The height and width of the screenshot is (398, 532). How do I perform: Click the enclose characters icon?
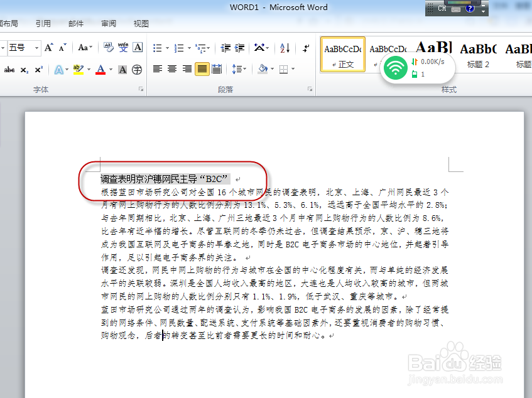(x=136, y=70)
